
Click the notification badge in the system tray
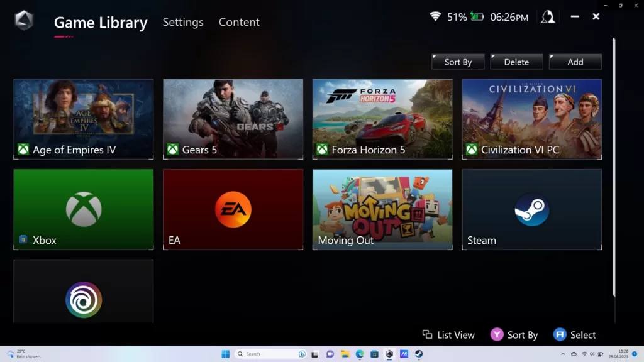pos(635,354)
